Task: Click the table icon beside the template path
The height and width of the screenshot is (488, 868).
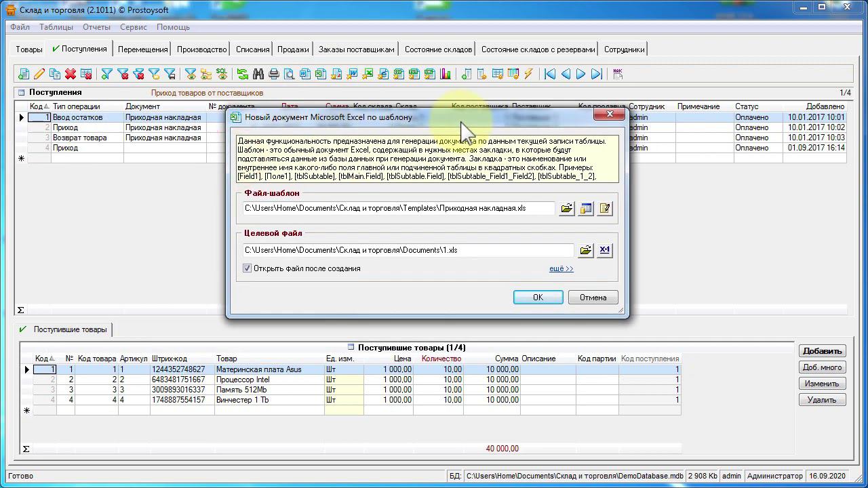Action: (586, 208)
